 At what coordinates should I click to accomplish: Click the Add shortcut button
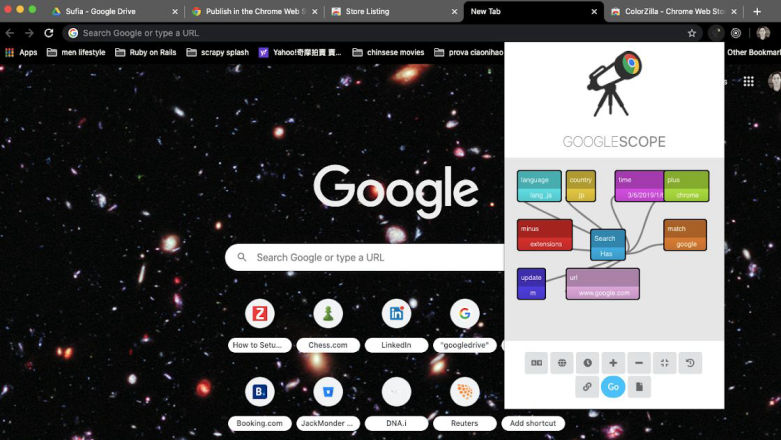pos(533,423)
